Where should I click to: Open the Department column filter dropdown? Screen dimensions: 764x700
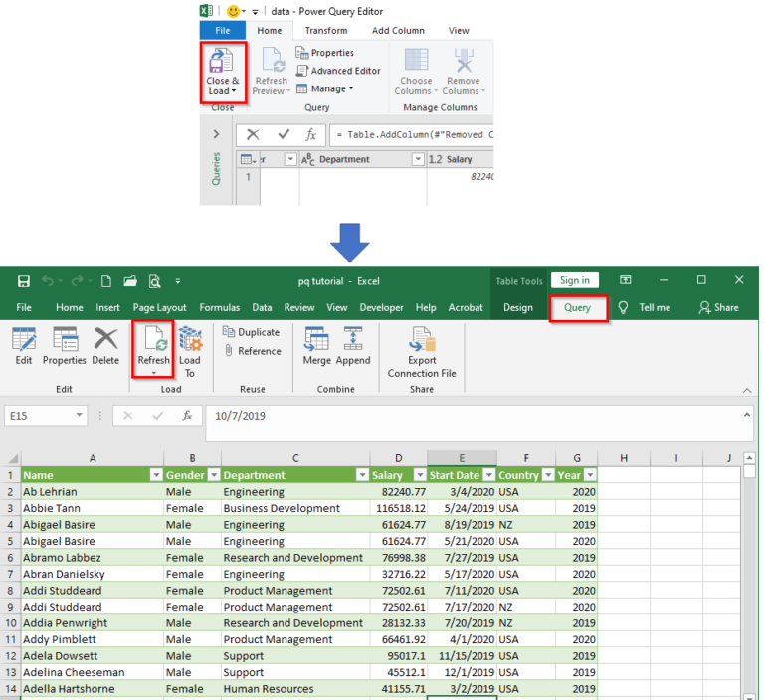362,475
